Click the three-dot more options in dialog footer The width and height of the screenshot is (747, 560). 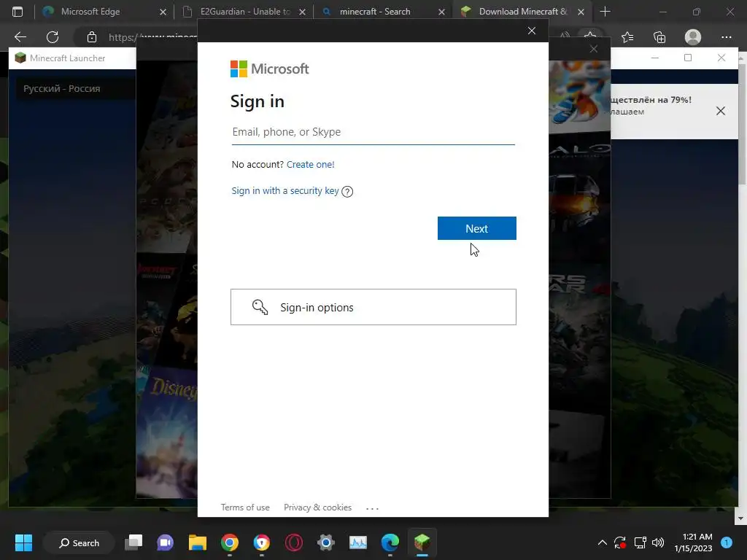coord(372,508)
